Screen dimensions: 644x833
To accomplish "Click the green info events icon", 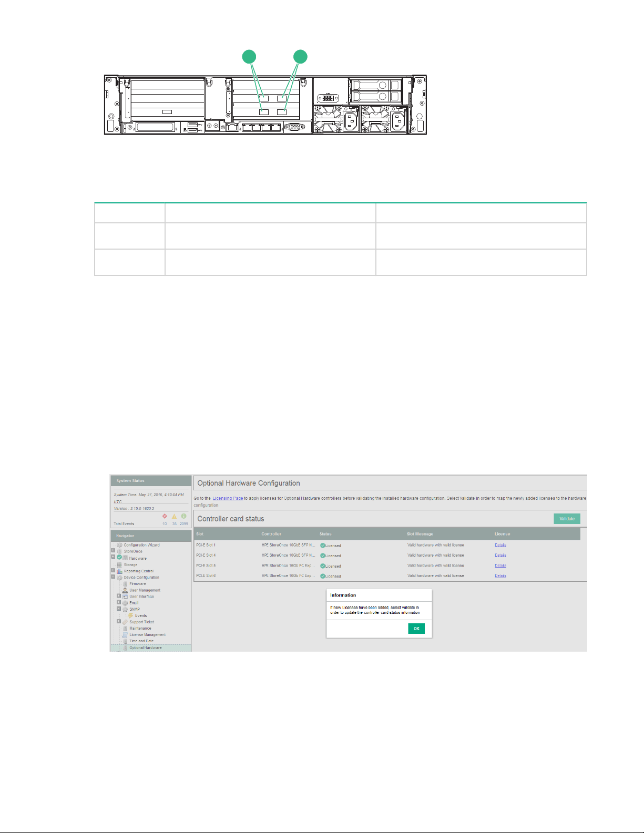I will coord(183,516).
